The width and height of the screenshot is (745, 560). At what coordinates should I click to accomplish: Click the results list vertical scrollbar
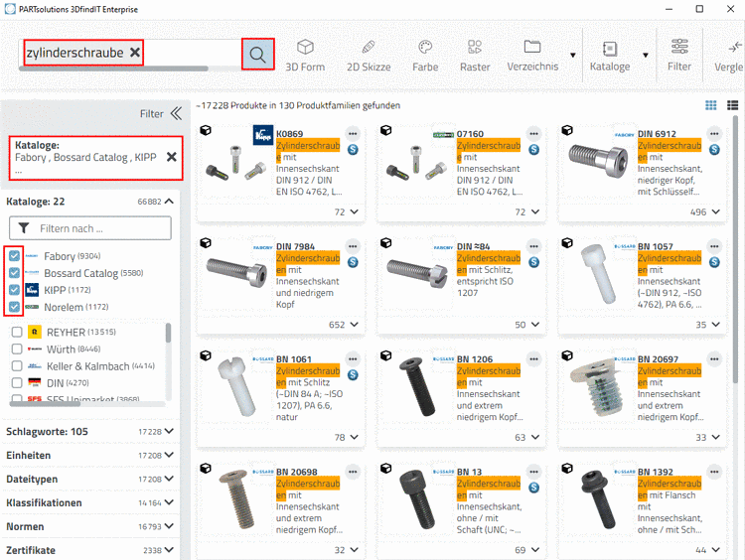pyautogui.click(x=735, y=247)
